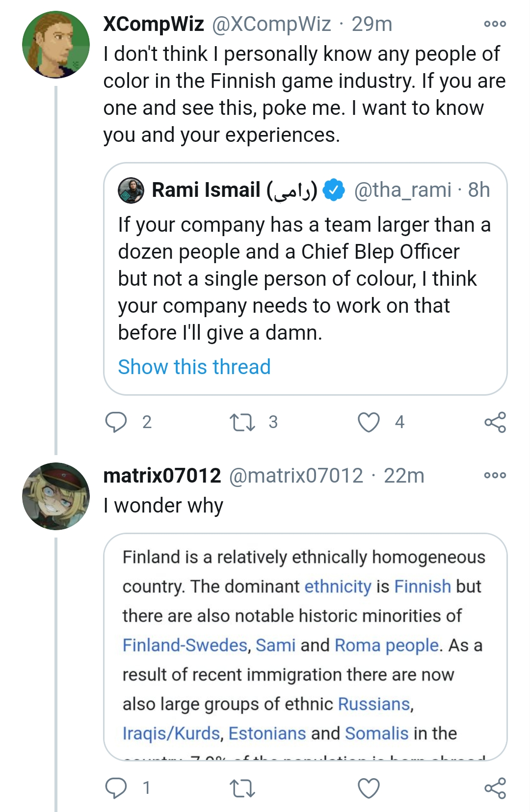Share matrix07012's tweet
The image size is (530, 812).
pyautogui.click(x=495, y=788)
